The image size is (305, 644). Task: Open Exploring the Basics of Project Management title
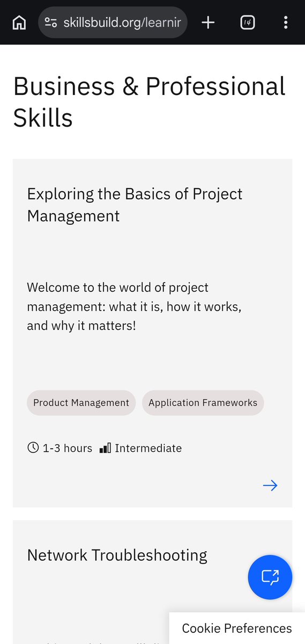click(x=135, y=204)
